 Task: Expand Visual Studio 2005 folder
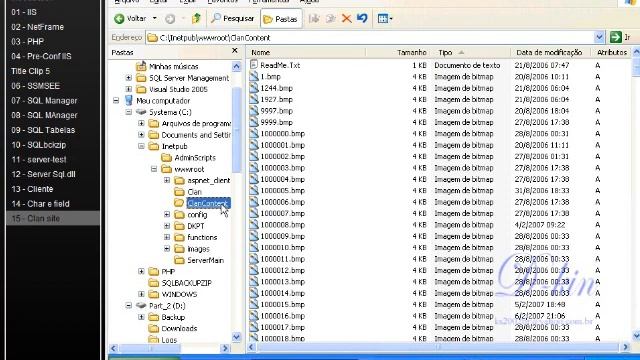tap(129, 89)
